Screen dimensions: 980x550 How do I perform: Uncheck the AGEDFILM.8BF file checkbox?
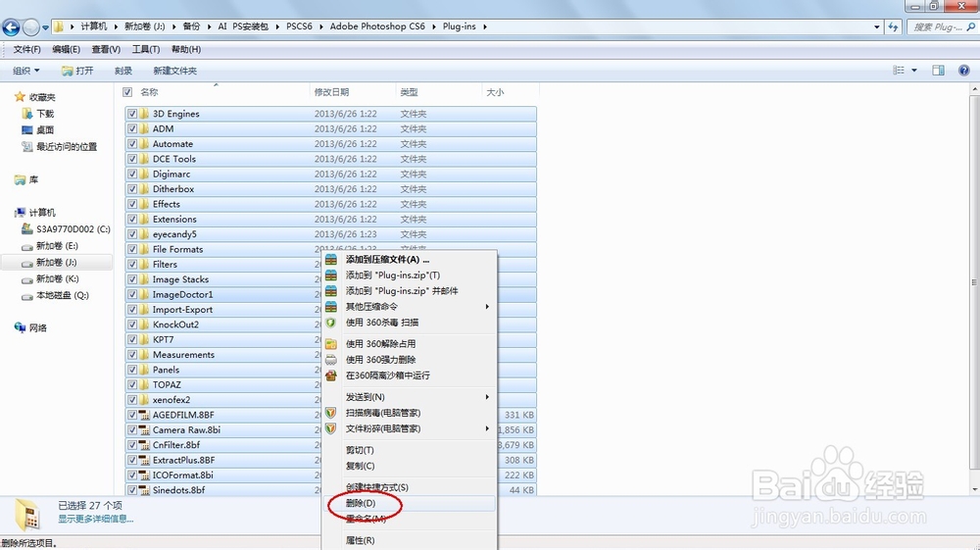tap(132, 415)
